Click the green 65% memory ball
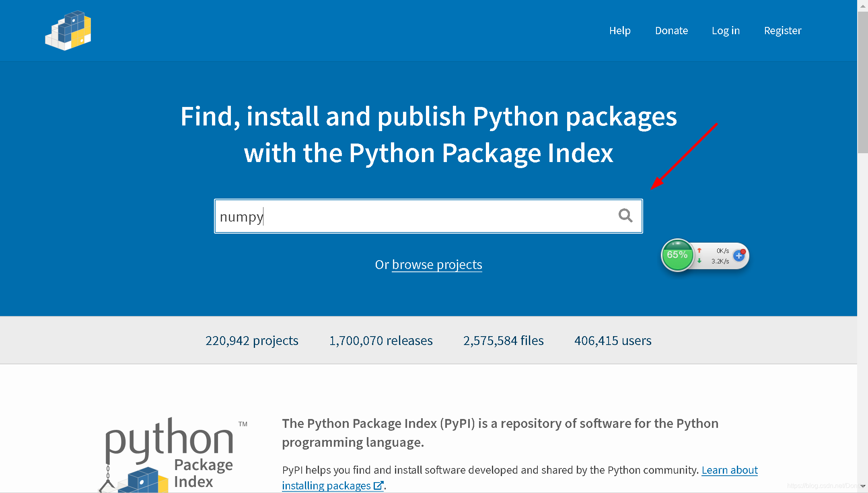 (677, 255)
